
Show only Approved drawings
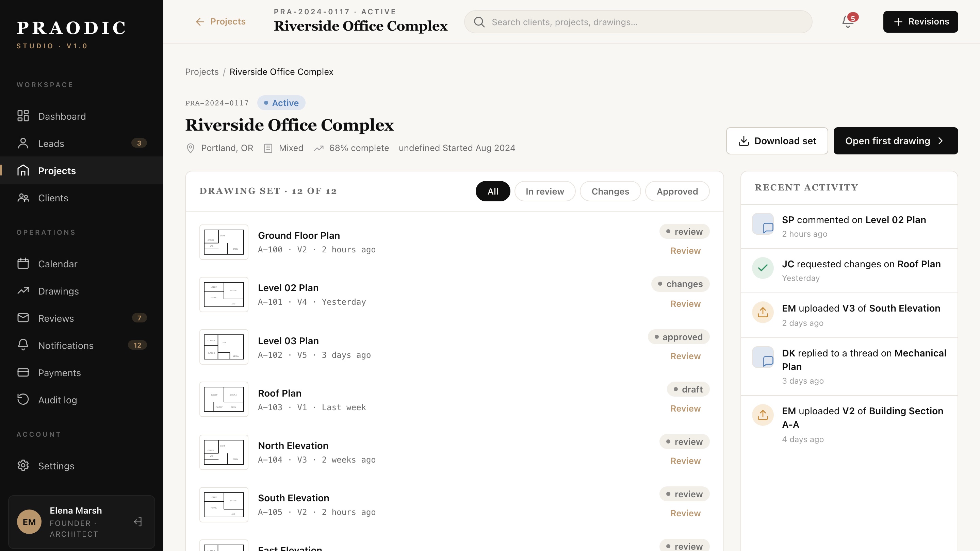click(677, 191)
